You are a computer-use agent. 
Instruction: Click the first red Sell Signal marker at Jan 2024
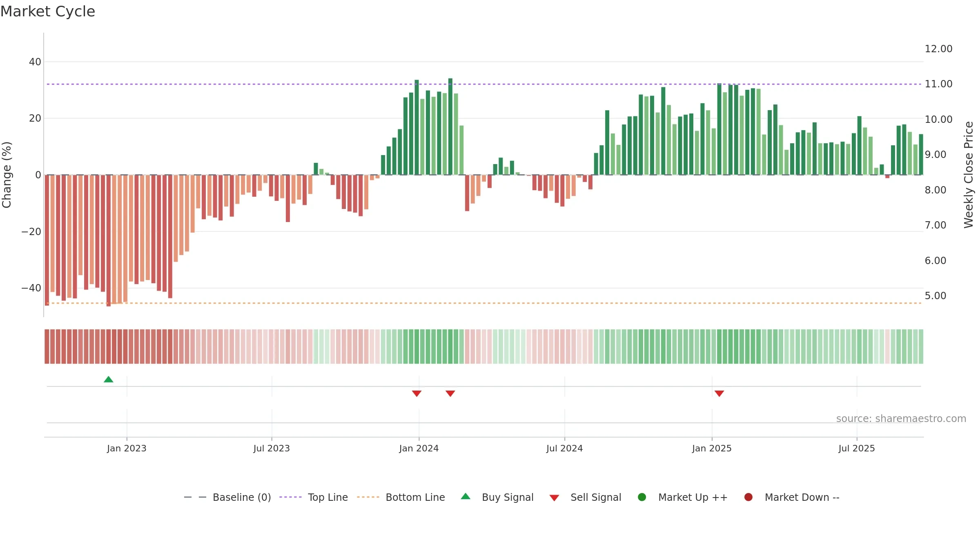[x=416, y=393]
